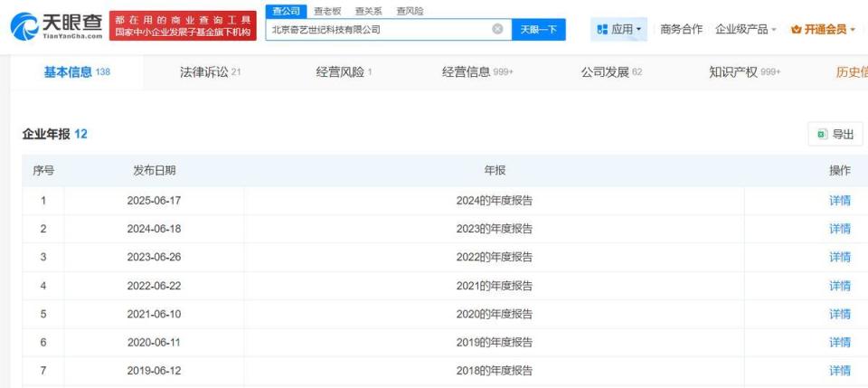Switch to the 知识产权 tab

744,72
